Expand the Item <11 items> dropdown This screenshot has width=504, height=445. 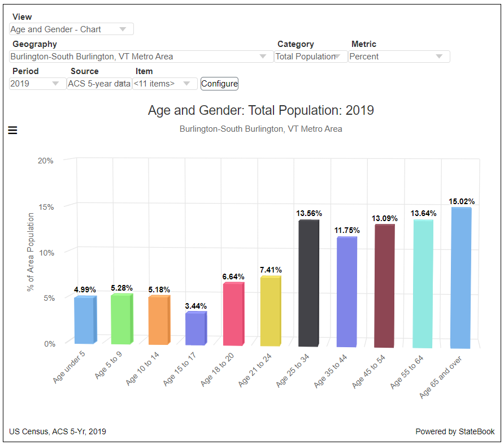[x=166, y=84]
